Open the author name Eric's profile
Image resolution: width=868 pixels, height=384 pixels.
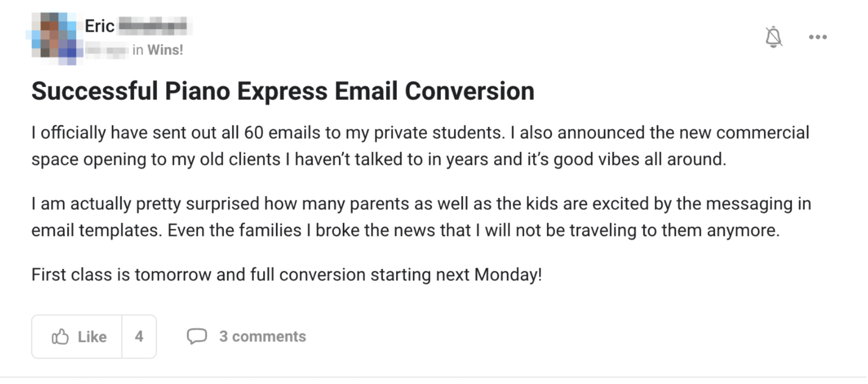click(99, 26)
